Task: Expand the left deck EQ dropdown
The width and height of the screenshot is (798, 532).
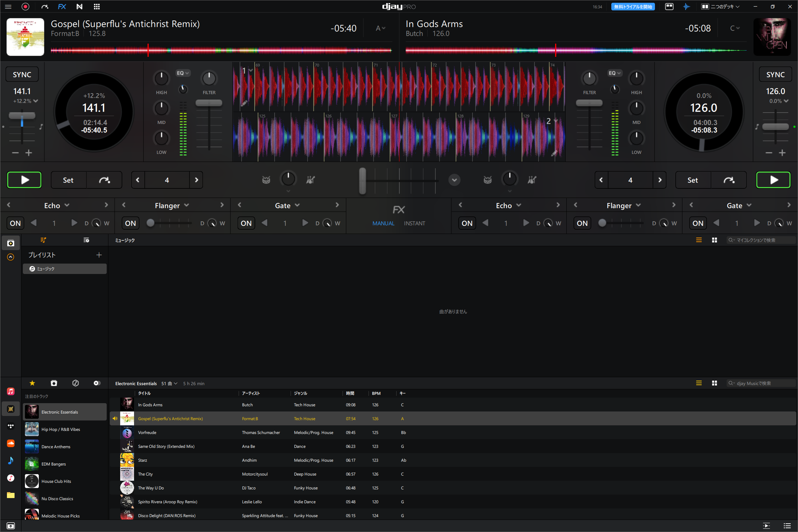Action: [x=183, y=73]
